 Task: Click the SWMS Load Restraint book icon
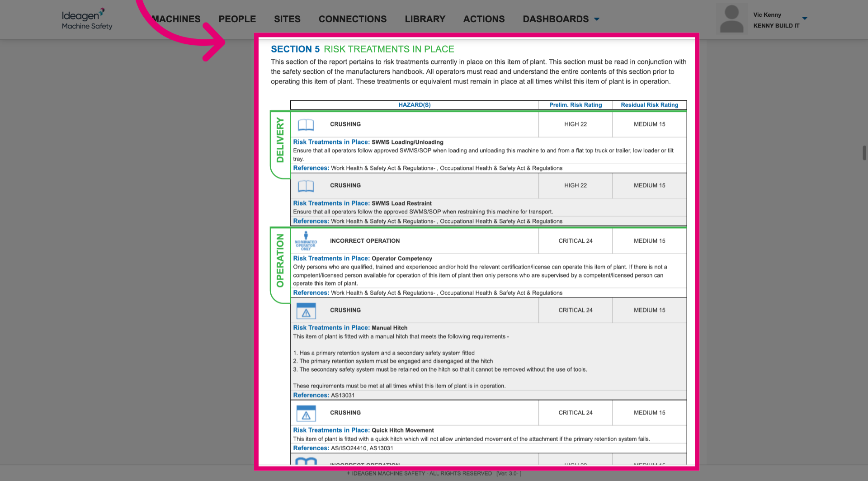[306, 186]
